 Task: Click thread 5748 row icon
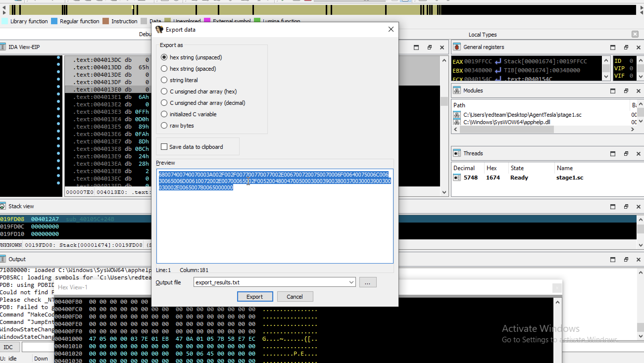(x=457, y=178)
